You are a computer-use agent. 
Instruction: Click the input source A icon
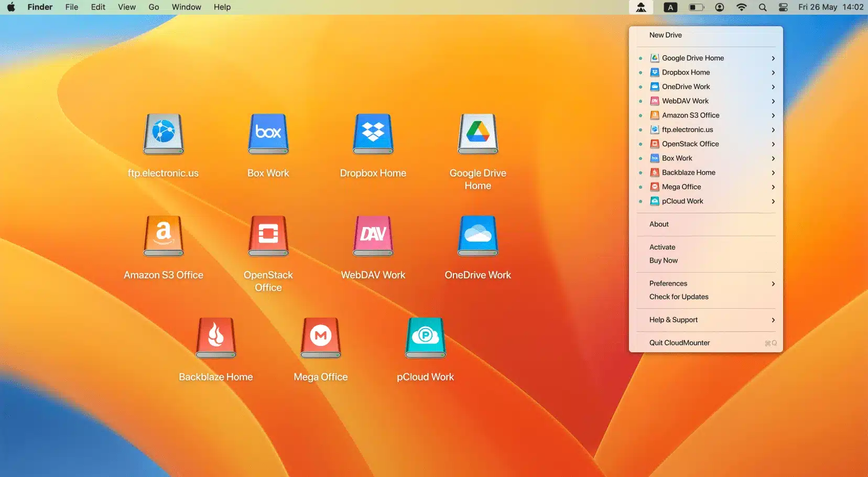(x=670, y=7)
